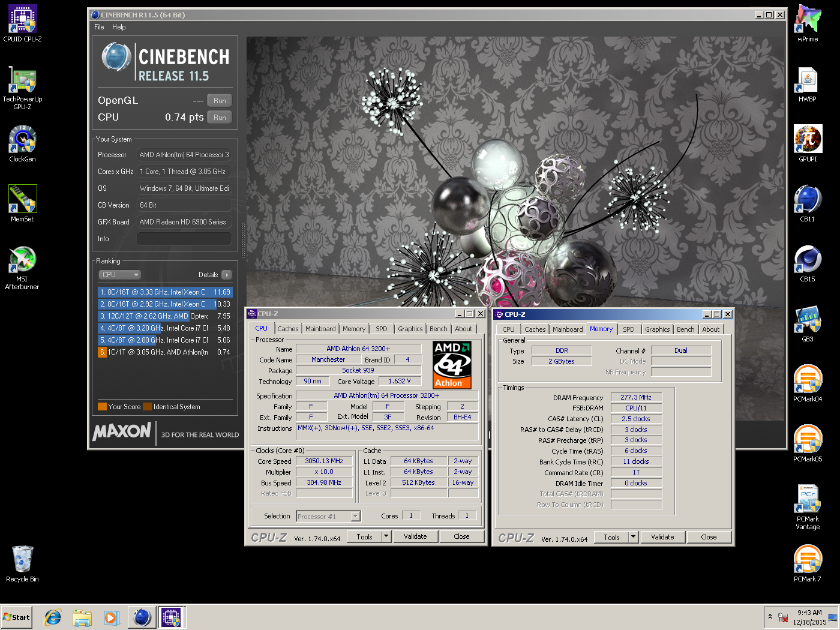
Task: Click the Cinebench rendered image
Action: 515,171
